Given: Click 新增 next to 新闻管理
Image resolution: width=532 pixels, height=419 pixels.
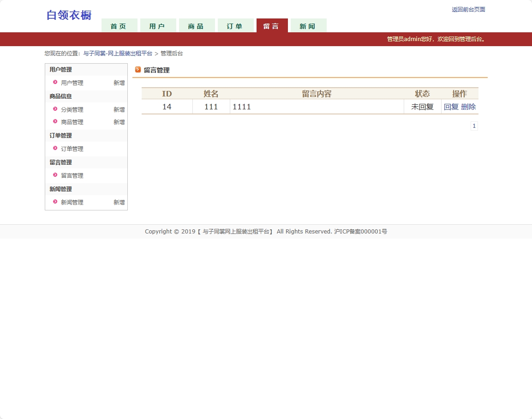Looking at the screenshot, I should (x=119, y=202).
